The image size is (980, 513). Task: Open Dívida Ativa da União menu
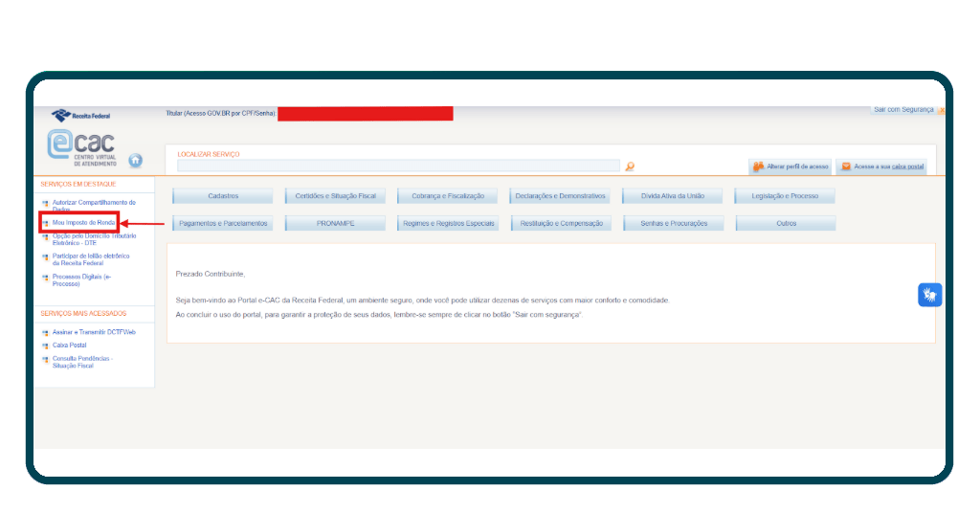673,196
